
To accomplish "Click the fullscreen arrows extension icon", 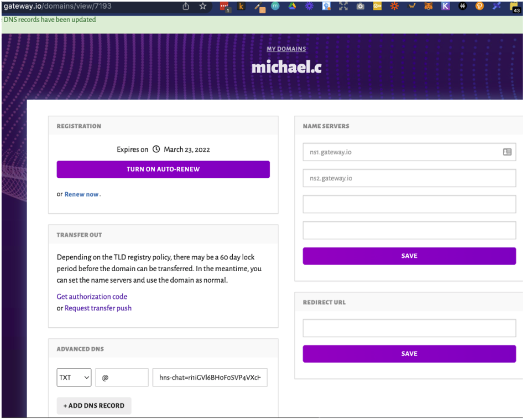I will coord(343,6).
